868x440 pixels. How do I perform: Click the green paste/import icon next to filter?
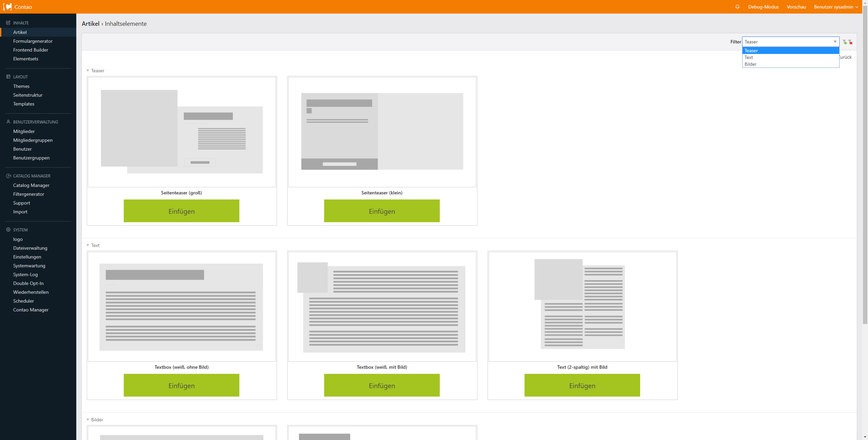pos(845,42)
